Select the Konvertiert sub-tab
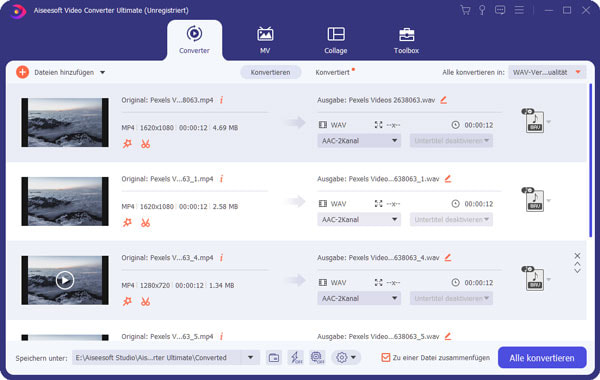The image size is (600, 380). pyautogui.click(x=333, y=72)
